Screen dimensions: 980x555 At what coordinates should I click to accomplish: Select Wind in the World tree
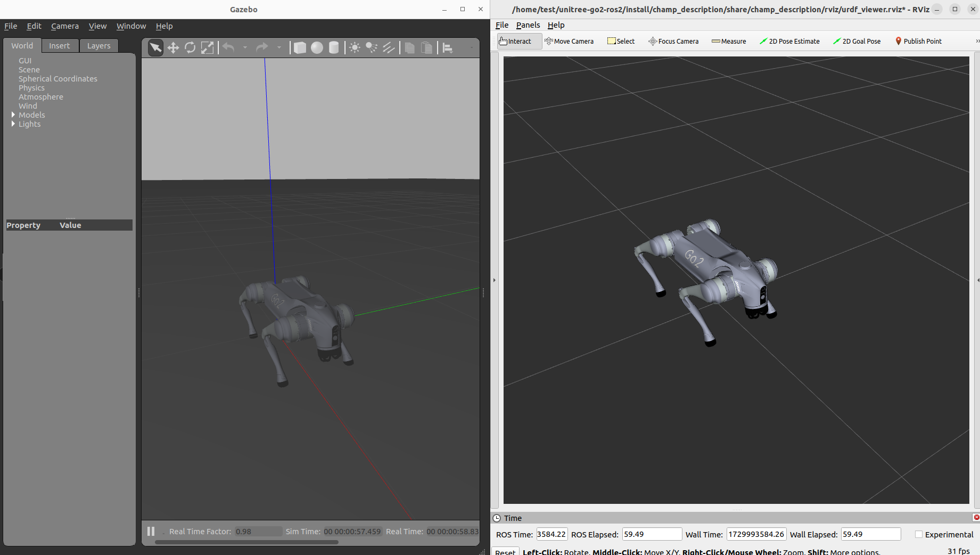coord(28,106)
